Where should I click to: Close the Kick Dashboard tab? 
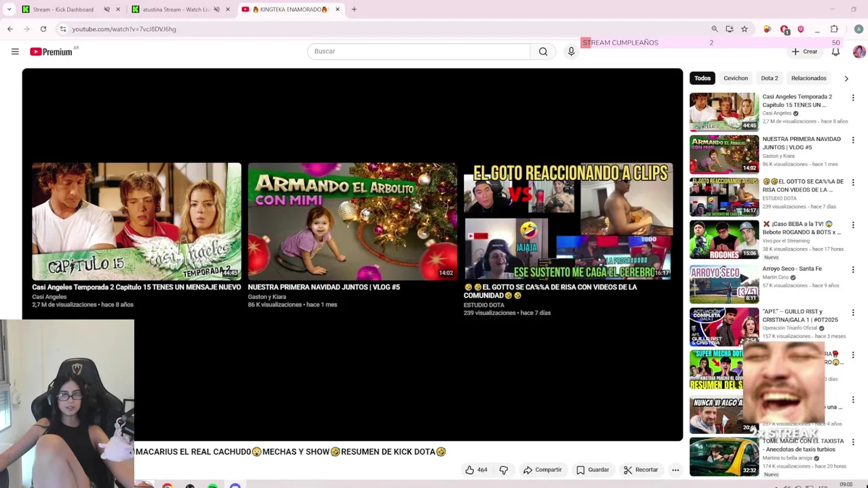(x=118, y=9)
